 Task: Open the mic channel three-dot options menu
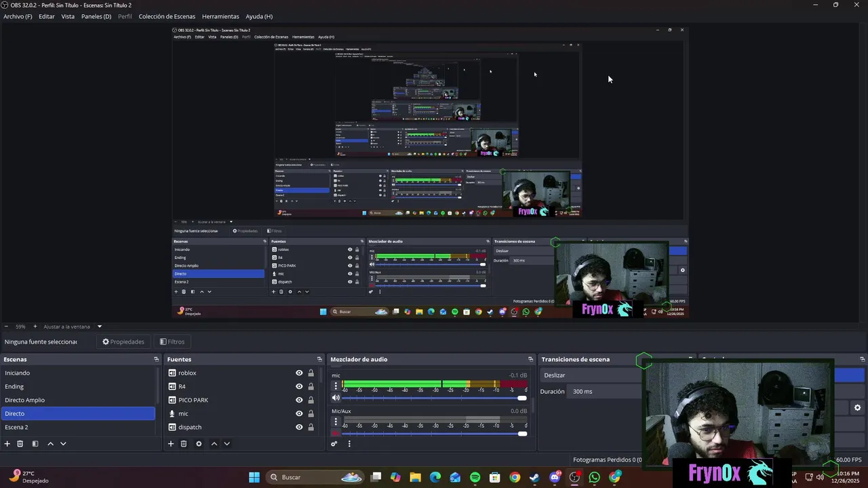(x=336, y=385)
